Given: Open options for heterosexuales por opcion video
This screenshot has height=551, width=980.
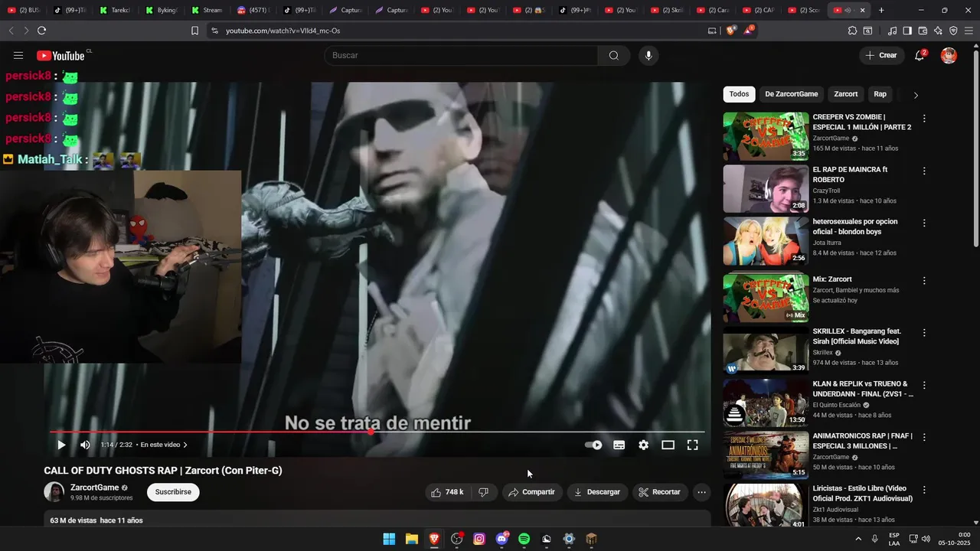Looking at the screenshot, I should [x=924, y=223].
